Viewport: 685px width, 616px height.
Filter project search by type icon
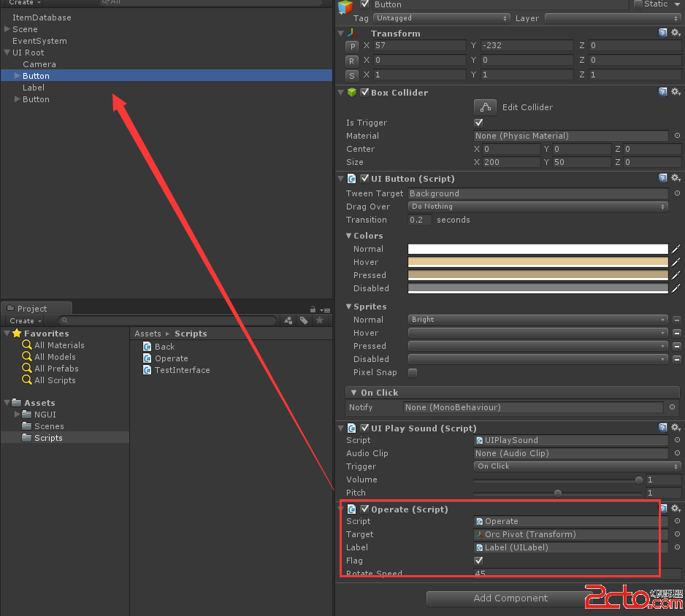click(288, 320)
